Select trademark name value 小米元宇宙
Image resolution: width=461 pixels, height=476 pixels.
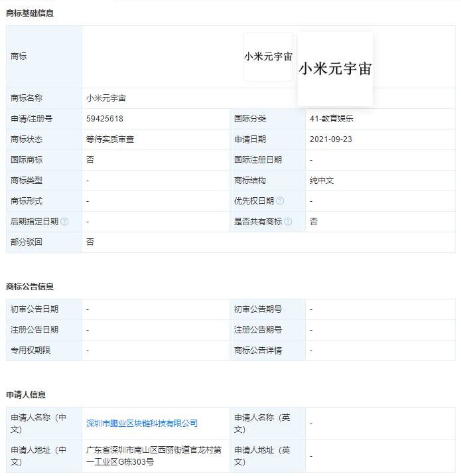[106, 98]
